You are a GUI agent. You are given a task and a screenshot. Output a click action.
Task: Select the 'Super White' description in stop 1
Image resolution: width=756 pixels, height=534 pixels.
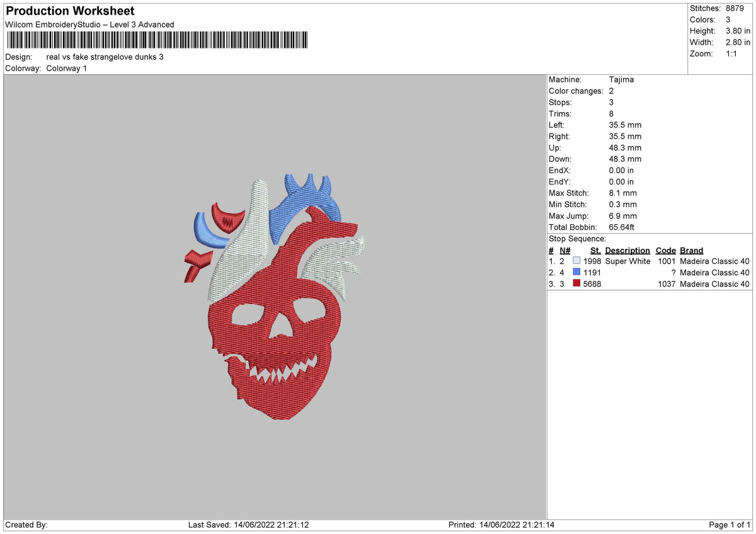tap(628, 261)
